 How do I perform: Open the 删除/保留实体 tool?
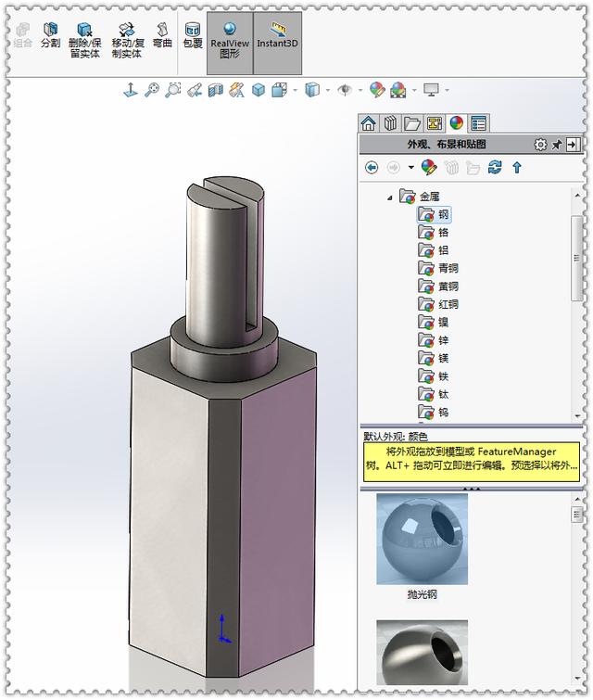point(84,41)
